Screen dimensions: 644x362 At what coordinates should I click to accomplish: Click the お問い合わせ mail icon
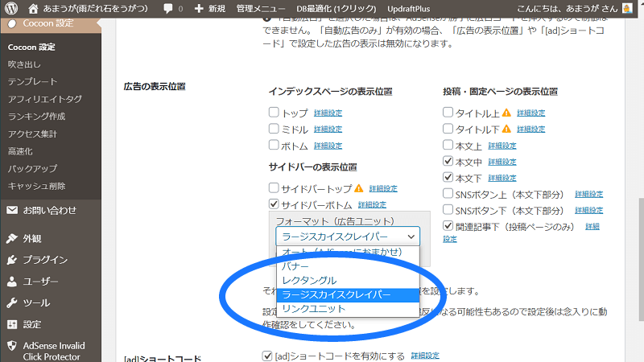click(12, 211)
